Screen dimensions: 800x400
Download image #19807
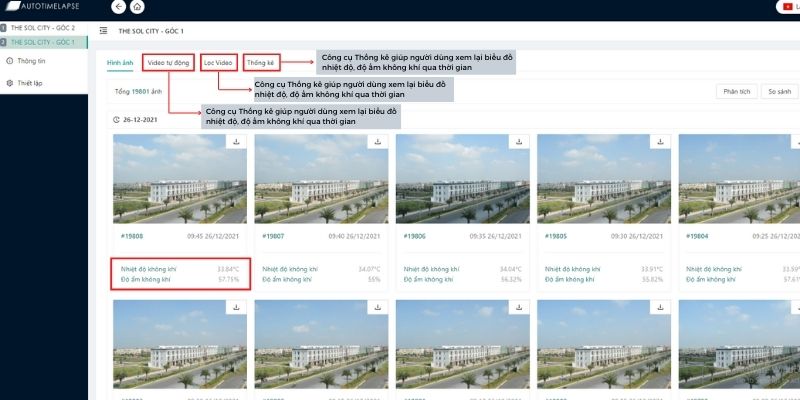tap(378, 142)
